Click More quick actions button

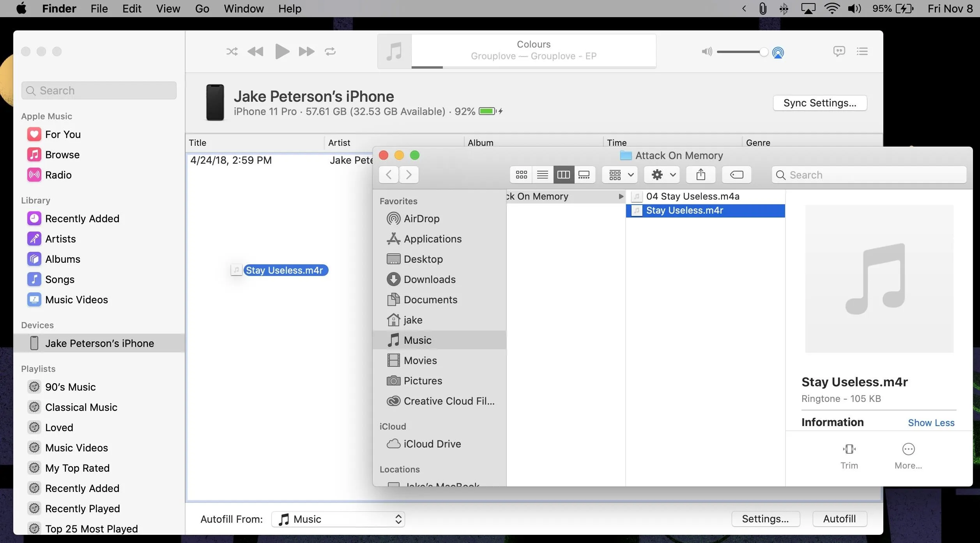pyautogui.click(x=908, y=456)
